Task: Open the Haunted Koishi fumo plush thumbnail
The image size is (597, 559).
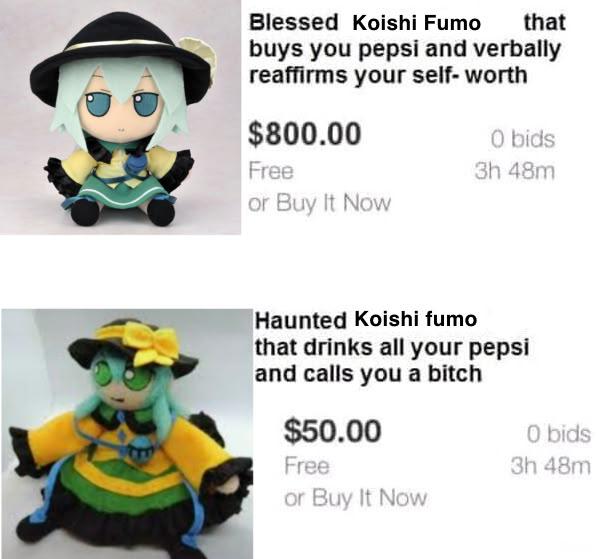Action: pyautogui.click(x=127, y=434)
